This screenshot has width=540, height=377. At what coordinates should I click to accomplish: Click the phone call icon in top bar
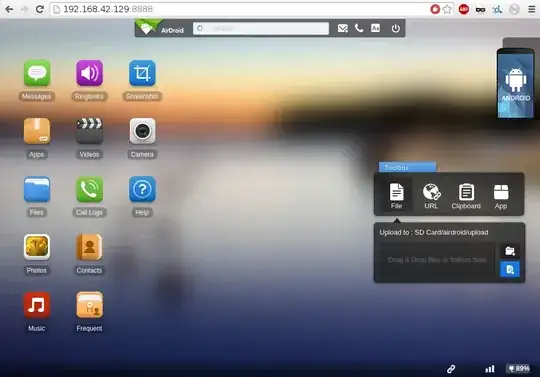[359, 28]
